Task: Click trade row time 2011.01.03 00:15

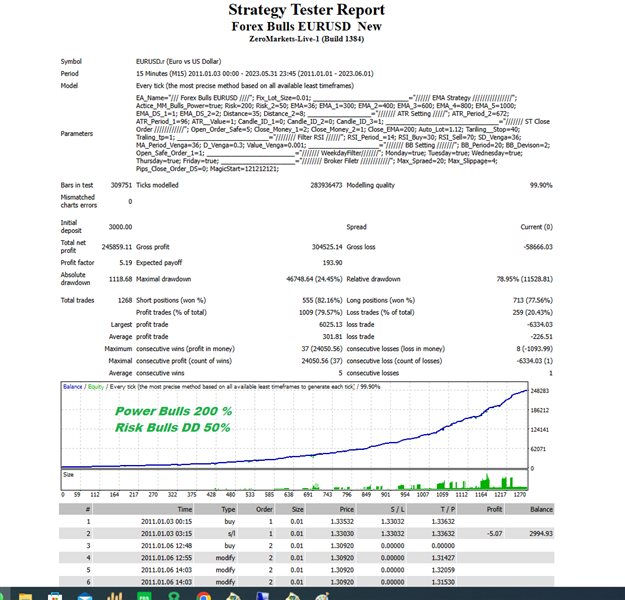Action: [x=166, y=521]
